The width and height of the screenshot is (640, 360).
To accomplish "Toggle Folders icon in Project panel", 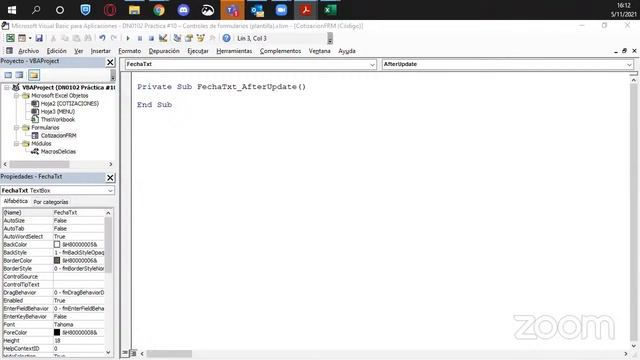I will (34, 75).
